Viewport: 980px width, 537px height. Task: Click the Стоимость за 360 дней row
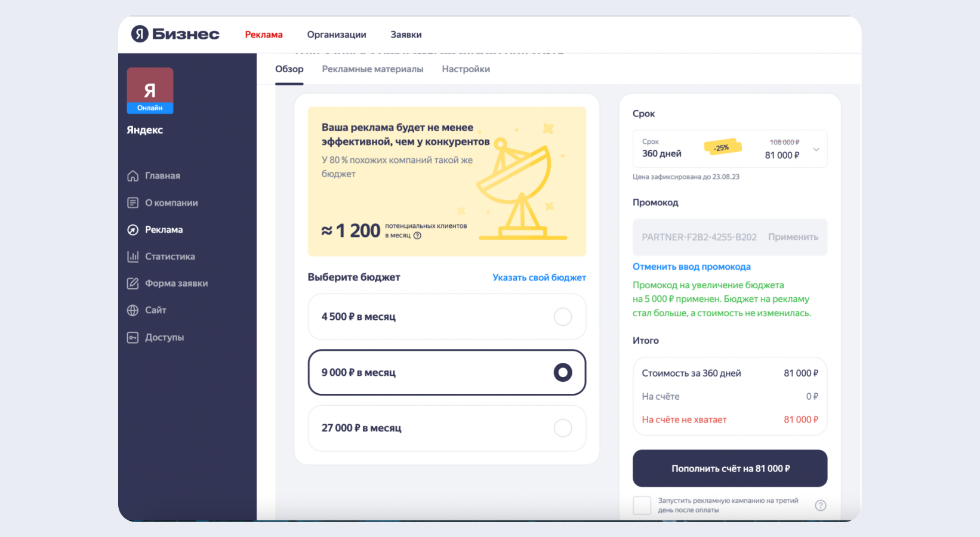pyautogui.click(x=730, y=373)
